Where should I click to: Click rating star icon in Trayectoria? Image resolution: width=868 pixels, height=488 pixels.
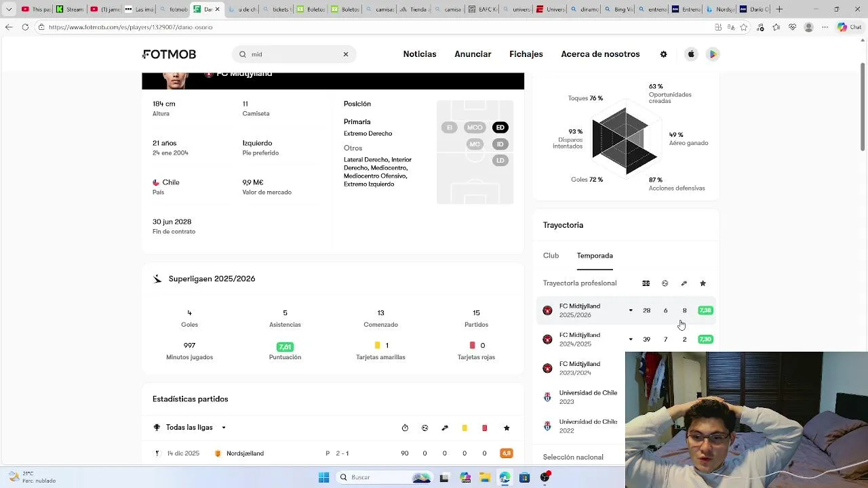pos(703,283)
